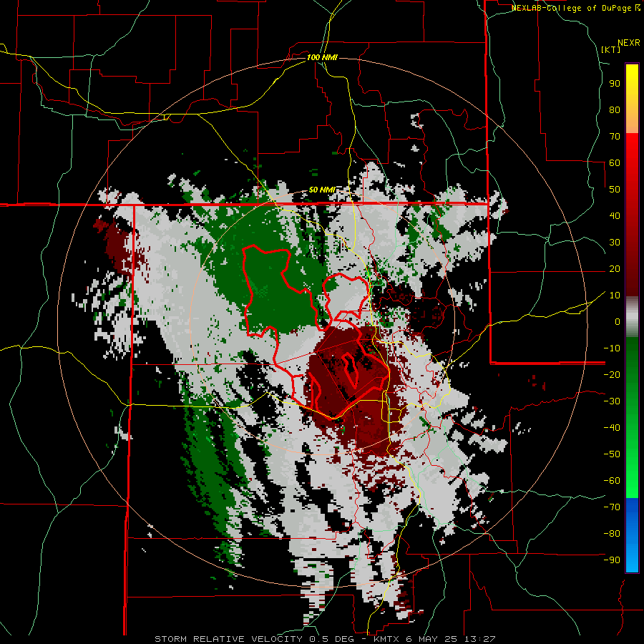Select the 50 value on velocity scale
Image resolution: width=644 pixels, height=644 pixels.
pos(615,190)
